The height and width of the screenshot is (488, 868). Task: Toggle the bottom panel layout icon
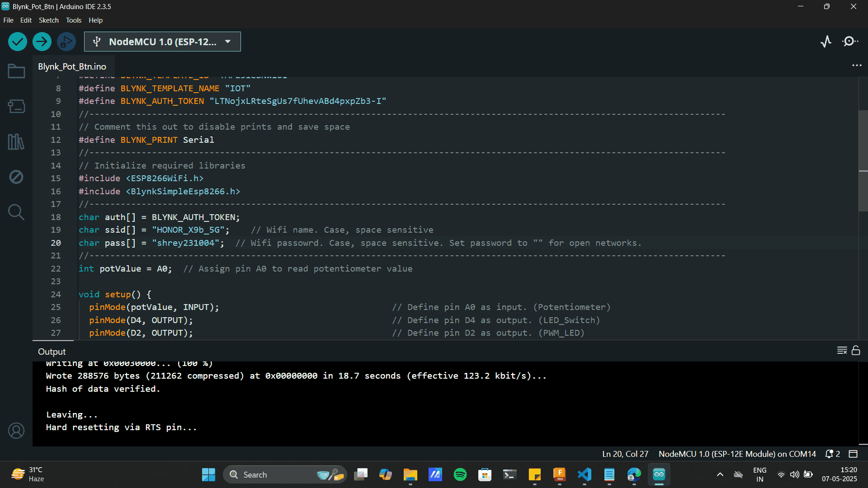point(853,454)
